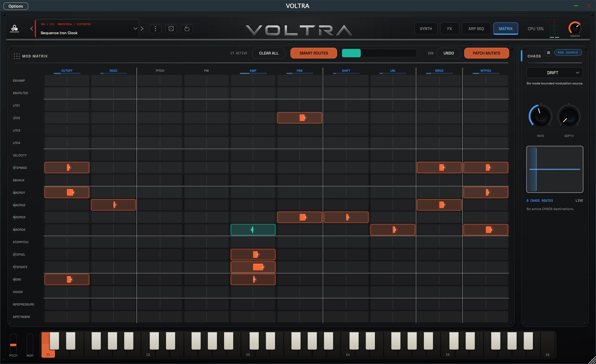This screenshot has width=596, height=364.
Task: Click the MACRO3 to SHIFT route cell
Action: (x=346, y=217)
